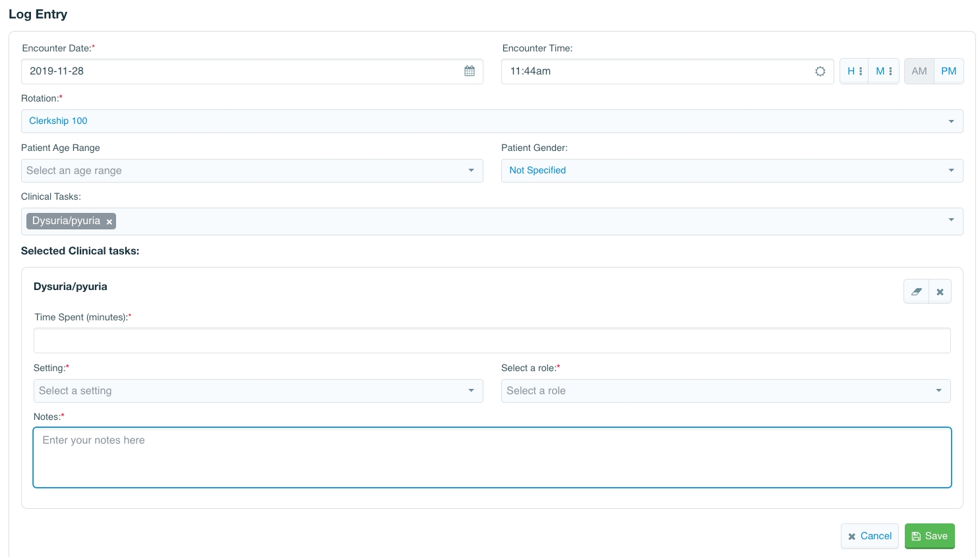
Task: Expand the Rotation dropdown
Action: pos(491,121)
